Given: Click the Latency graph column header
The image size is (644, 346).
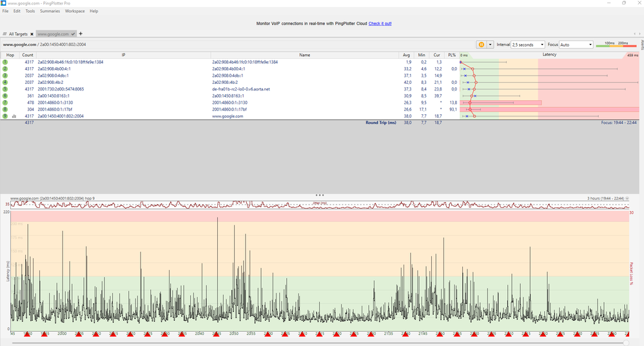Looking at the screenshot, I should click(x=549, y=55).
